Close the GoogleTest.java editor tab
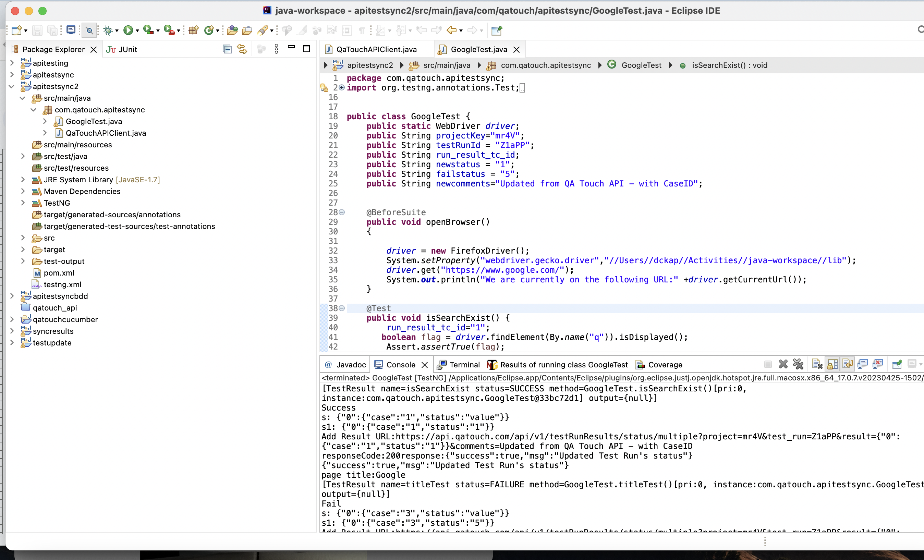The width and height of the screenshot is (924, 560). 516,49
